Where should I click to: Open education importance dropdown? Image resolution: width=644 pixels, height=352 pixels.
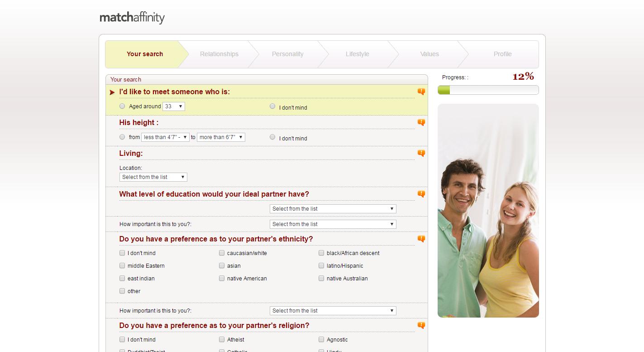point(333,224)
